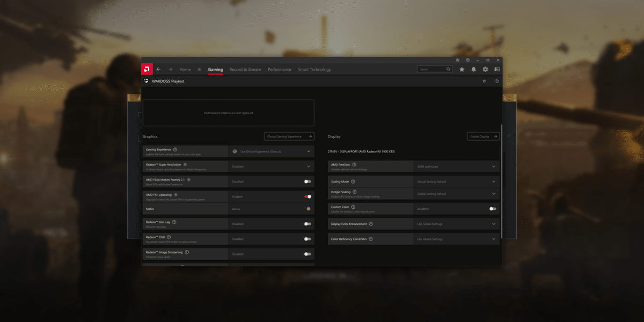Viewport: 644px width, 322px height.
Task: Open AMD FSR Upscaling gear icon
Action: coord(176,194)
